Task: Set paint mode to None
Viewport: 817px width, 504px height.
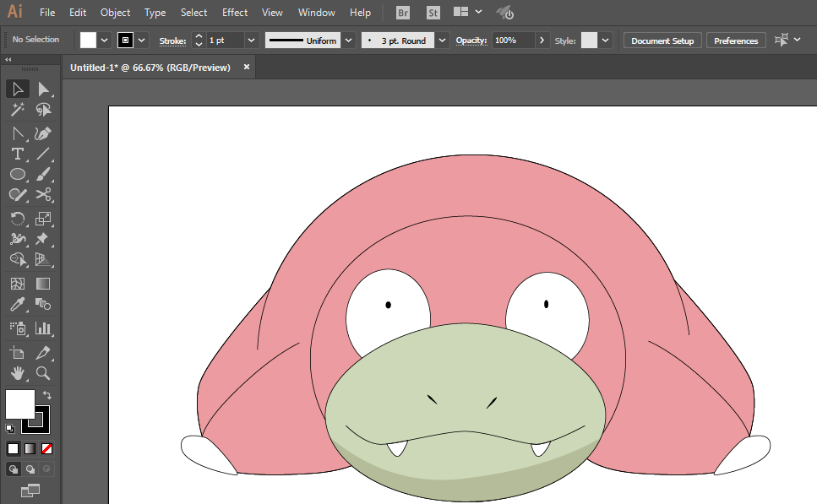Action: click(x=47, y=448)
